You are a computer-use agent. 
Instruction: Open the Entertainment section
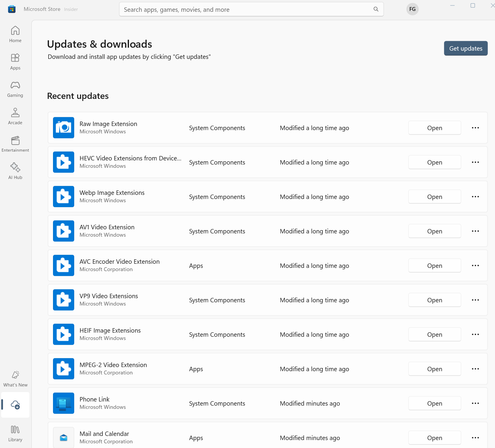tap(15, 144)
